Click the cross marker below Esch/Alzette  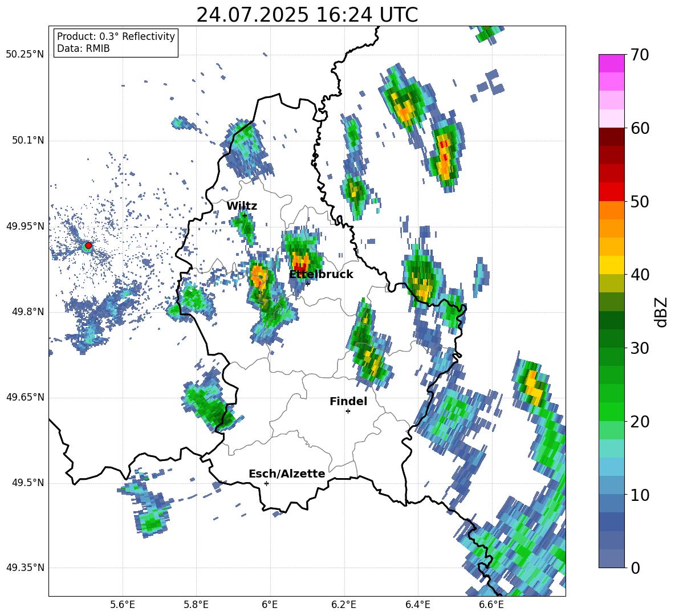coord(266,483)
